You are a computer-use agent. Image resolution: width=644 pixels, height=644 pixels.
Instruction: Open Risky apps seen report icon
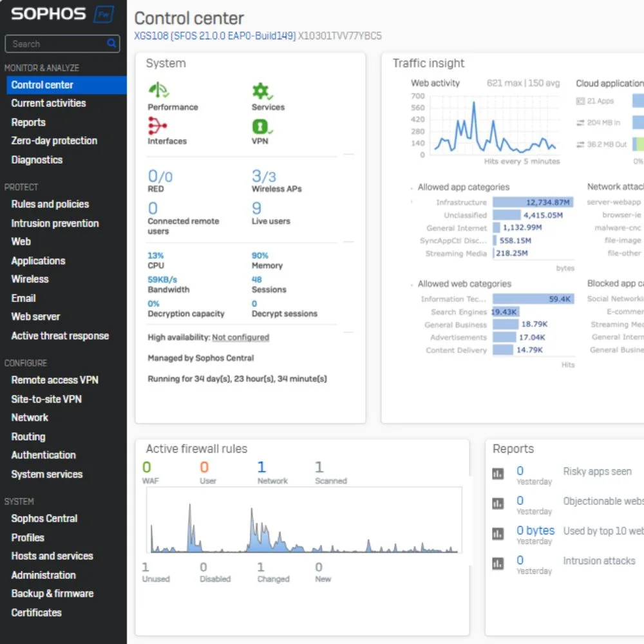[498, 474]
